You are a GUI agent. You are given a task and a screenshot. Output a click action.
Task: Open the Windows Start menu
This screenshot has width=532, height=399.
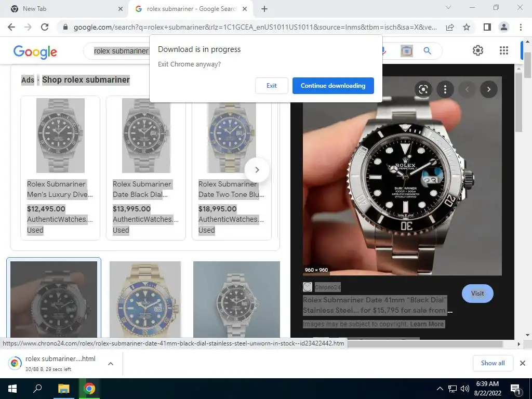click(12, 389)
